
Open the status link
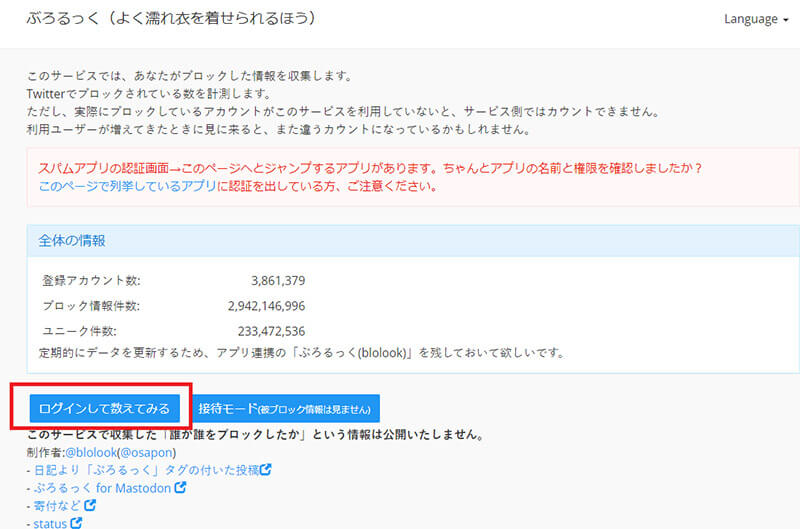pyautogui.click(x=50, y=523)
